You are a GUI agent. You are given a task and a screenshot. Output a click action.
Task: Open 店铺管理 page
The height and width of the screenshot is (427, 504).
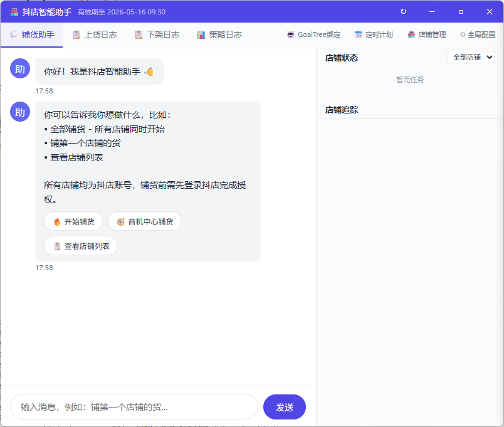tap(427, 34)
